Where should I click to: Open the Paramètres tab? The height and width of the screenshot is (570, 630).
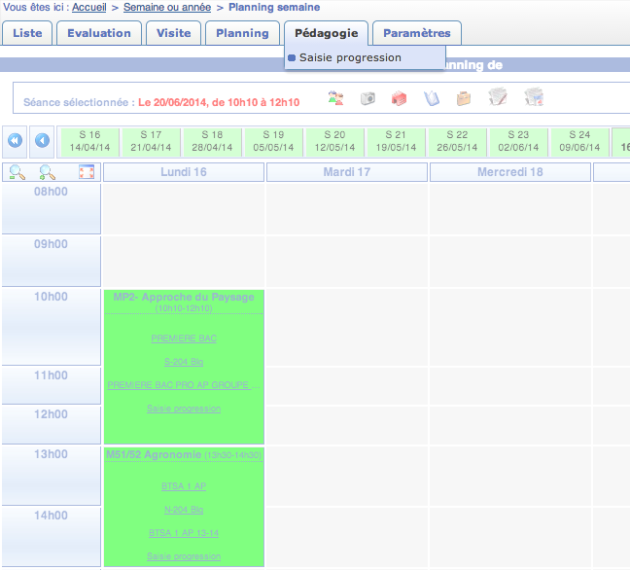416,33
